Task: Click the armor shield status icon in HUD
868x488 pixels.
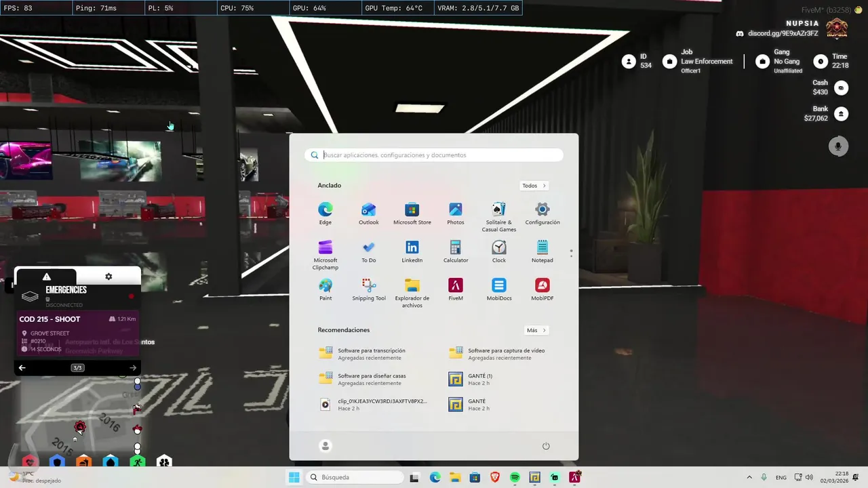Action: (x=57, y=462)
